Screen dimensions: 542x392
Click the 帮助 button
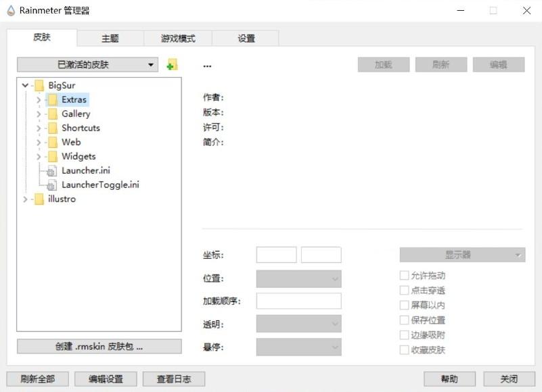pyautogui.click(x=450, y=379)
